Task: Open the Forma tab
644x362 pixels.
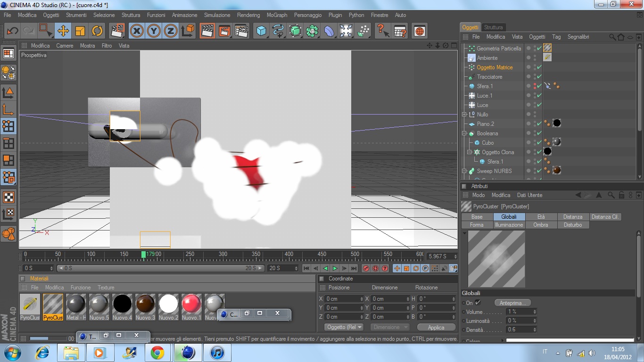Action: [x=477, y=225]
